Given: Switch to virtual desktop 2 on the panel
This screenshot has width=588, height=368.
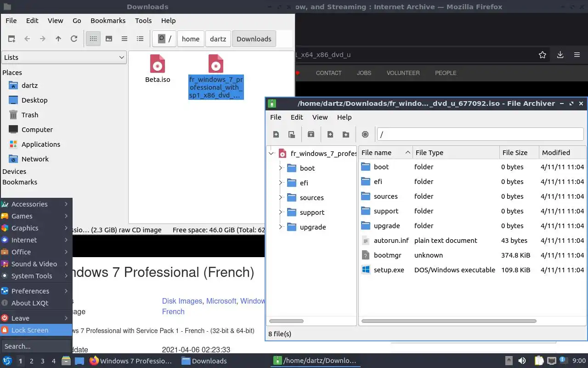Looking at the screenshot, I should pos(31,361).
